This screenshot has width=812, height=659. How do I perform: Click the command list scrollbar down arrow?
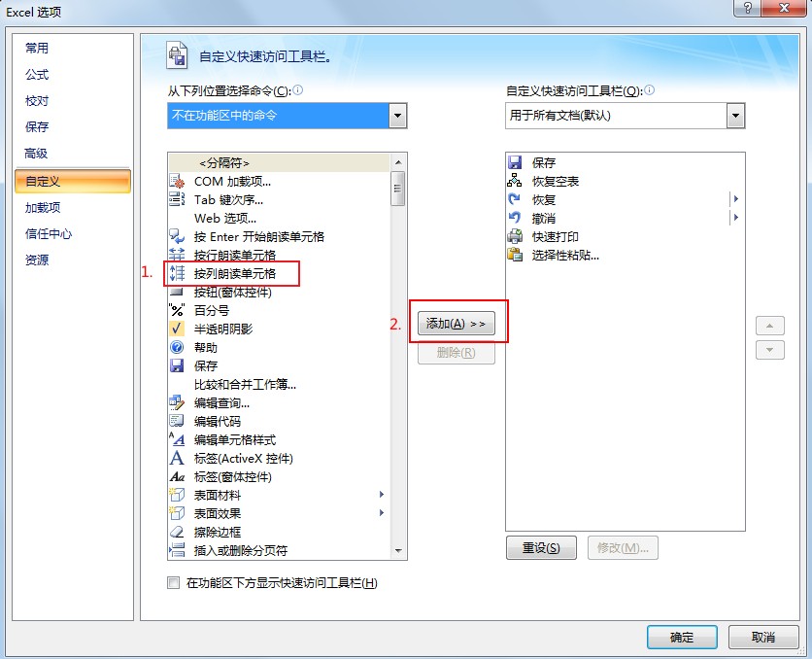coord(398,551)
